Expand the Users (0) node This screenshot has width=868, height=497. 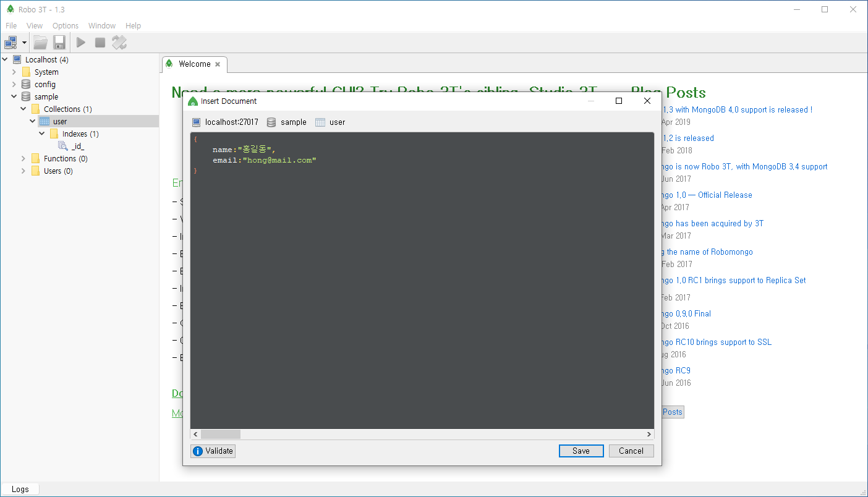[x=23, y=171]
